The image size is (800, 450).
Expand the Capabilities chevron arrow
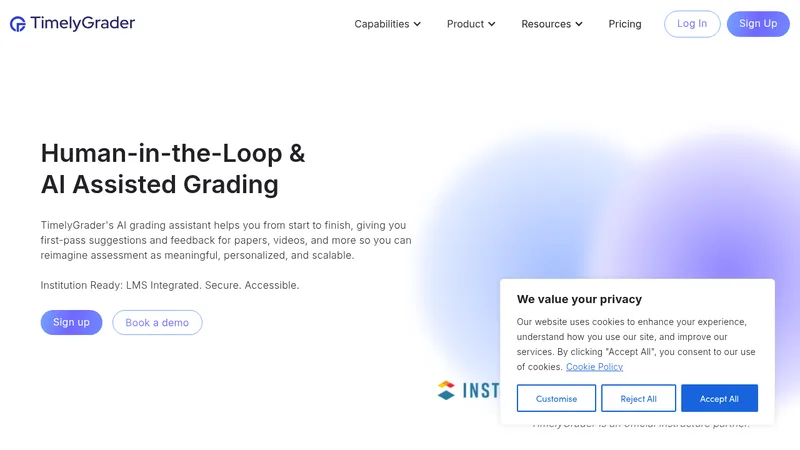[417, 24]
